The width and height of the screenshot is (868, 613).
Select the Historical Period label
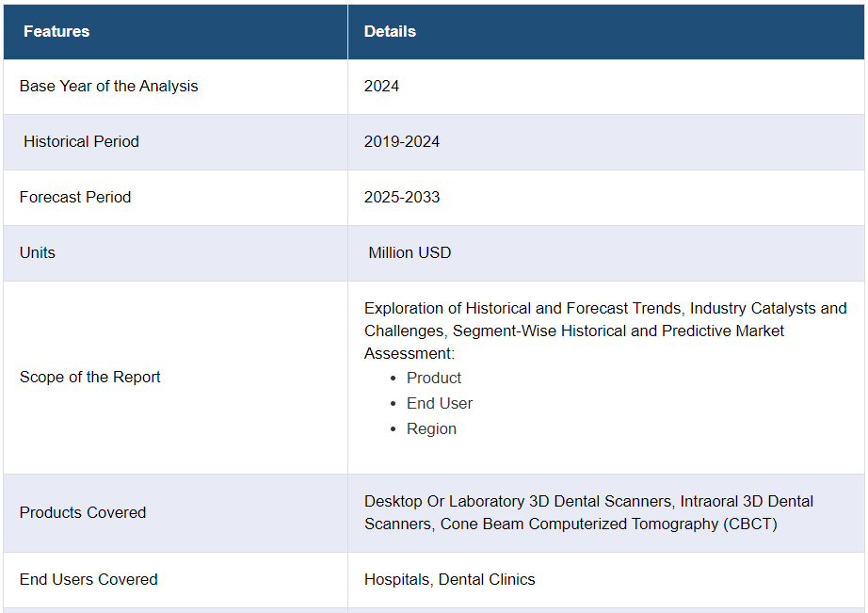click(81, 142)
